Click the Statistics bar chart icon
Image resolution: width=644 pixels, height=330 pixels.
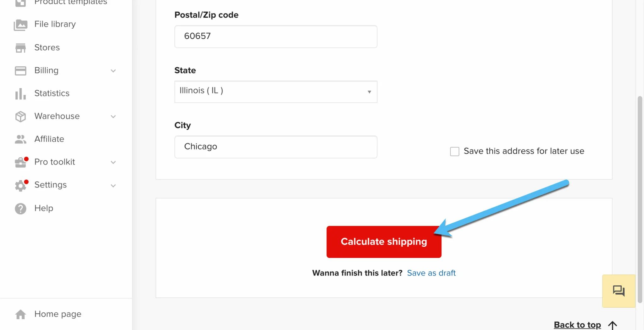pyautogui.click(x=20, y=94)
